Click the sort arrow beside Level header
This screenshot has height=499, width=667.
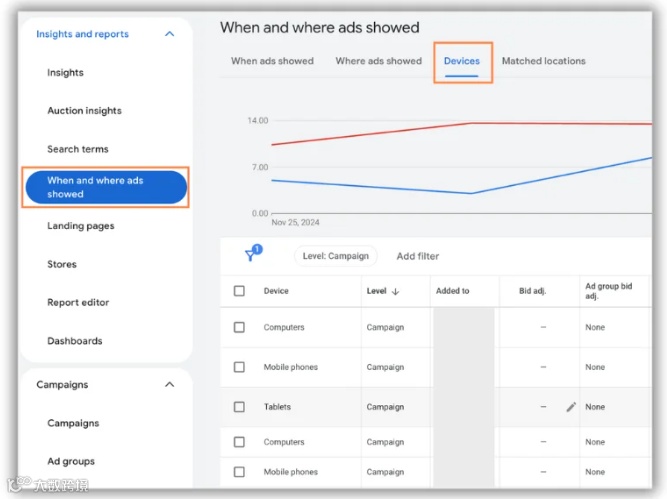(x=395, y=291)
